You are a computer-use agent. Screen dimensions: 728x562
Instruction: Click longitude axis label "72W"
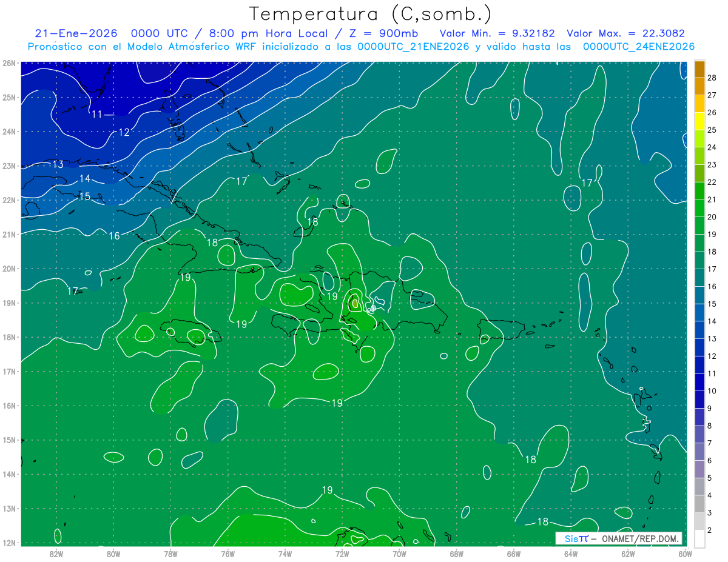point(342,554)
